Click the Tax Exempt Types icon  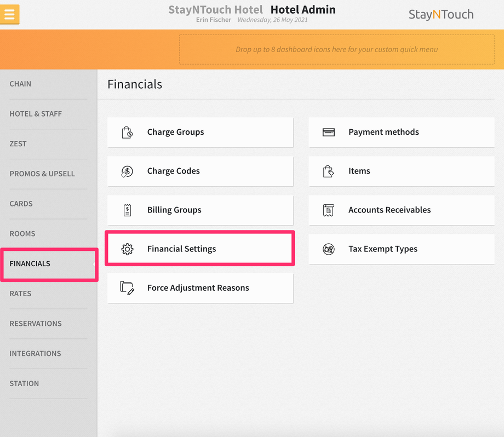point(329,249)
